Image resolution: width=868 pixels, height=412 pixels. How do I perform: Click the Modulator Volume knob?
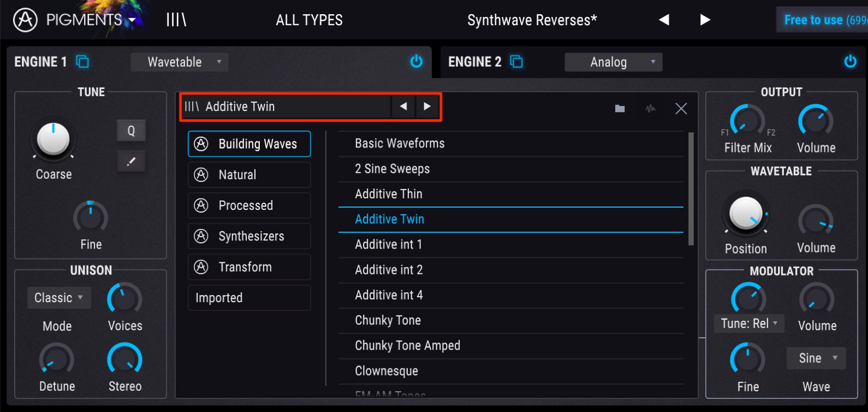(817, 299)
